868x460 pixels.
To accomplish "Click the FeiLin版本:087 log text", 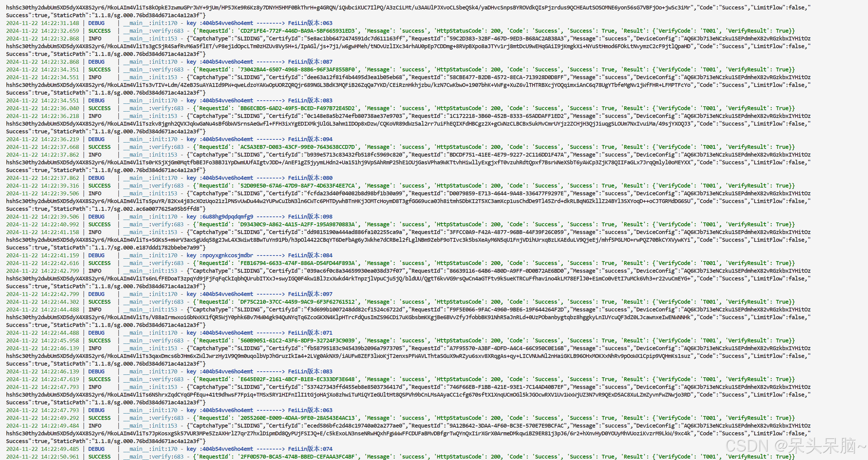I will tap(310, 62).
